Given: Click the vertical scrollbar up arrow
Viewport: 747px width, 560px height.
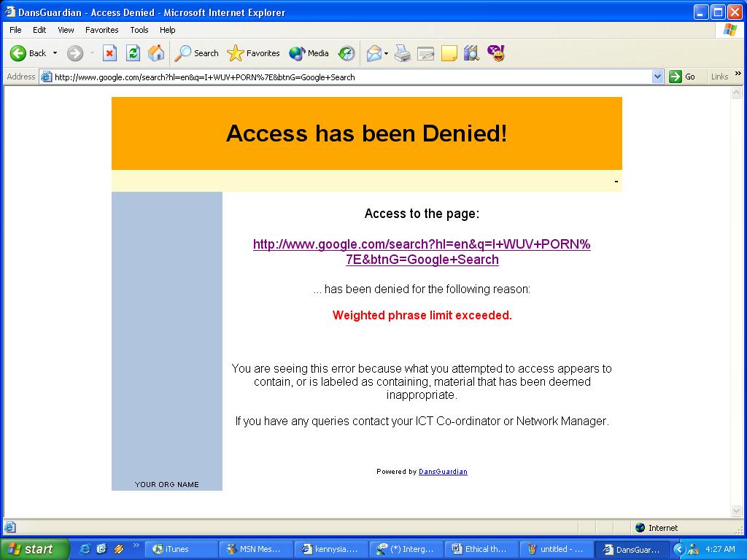Looking at the screenshot, I should click(737, 93).
